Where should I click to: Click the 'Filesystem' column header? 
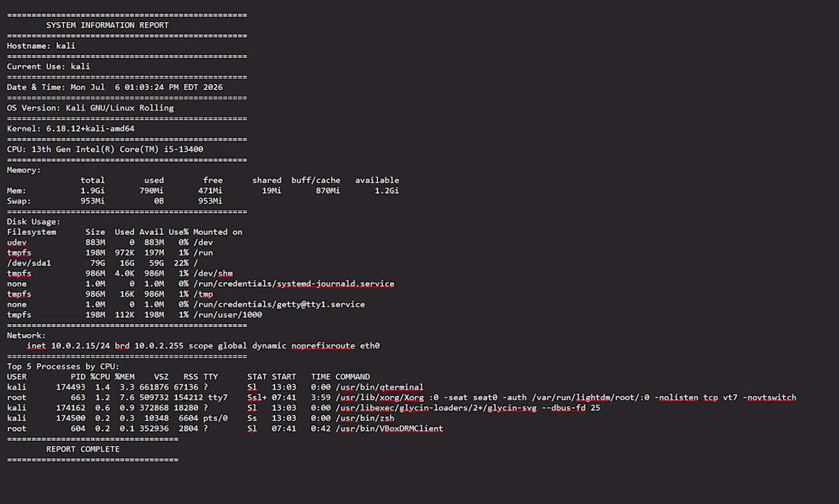(x=31, y=233)
